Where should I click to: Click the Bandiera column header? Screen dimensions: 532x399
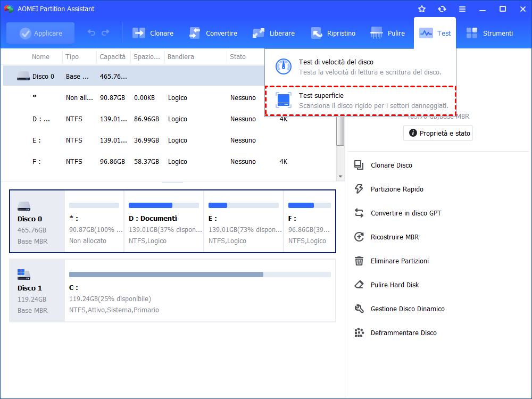(180, 57)
